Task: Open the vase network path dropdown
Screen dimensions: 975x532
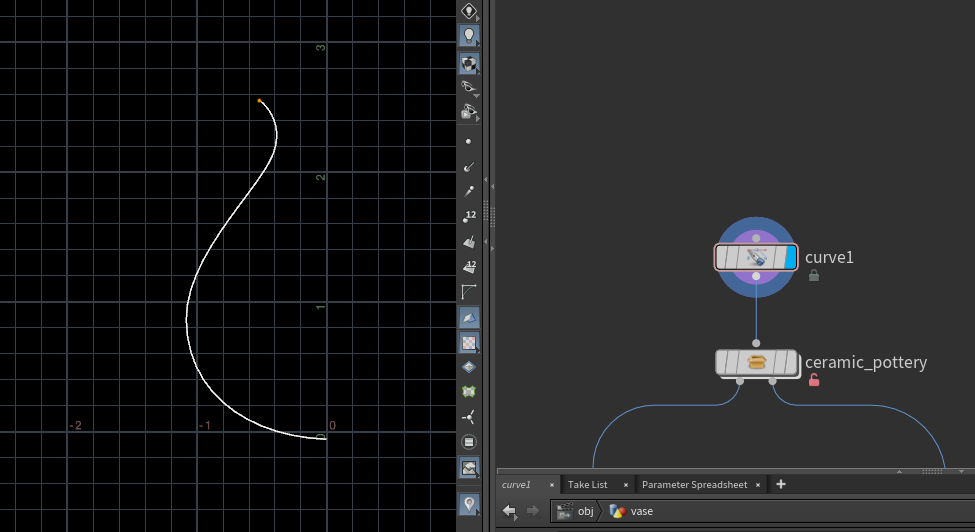Action: [640, 511]
